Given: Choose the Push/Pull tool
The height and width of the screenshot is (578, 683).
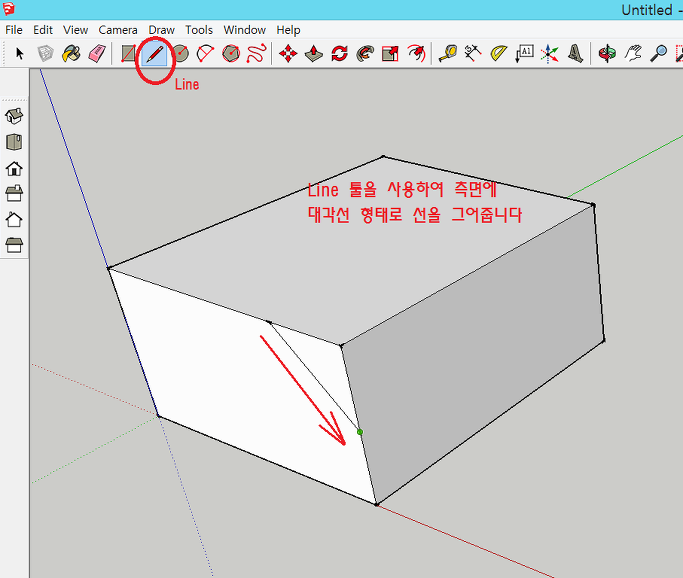Looking at the screenshot, I should (314, 54).
